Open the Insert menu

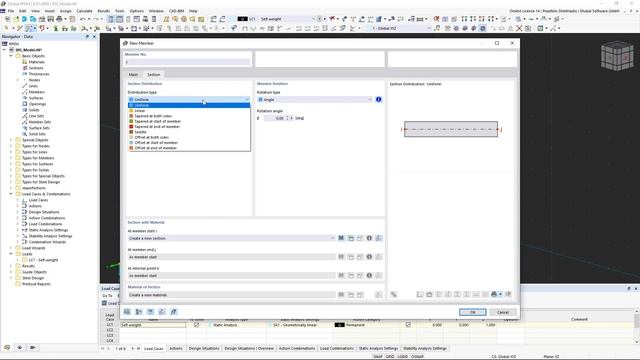pos(50,11)
